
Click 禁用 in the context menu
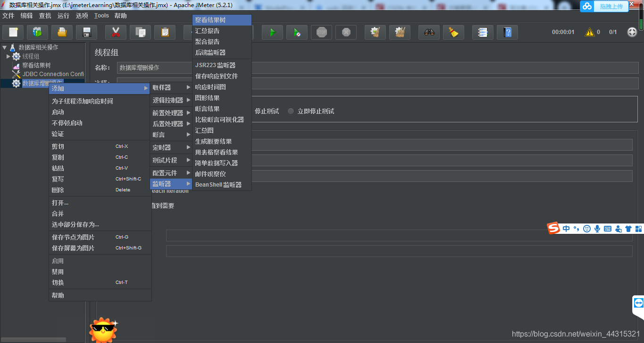pos(100,272)
